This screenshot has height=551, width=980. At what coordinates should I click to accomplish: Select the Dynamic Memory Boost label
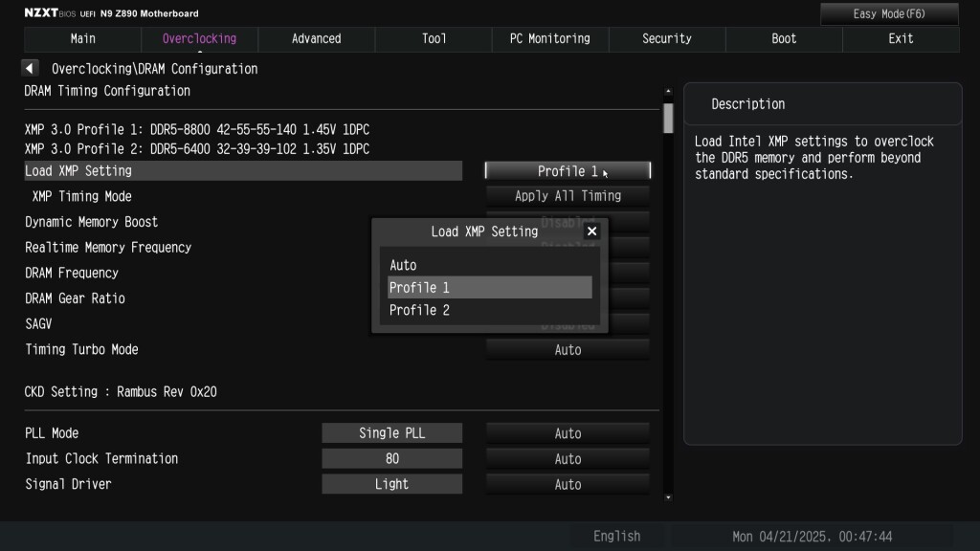91,222
